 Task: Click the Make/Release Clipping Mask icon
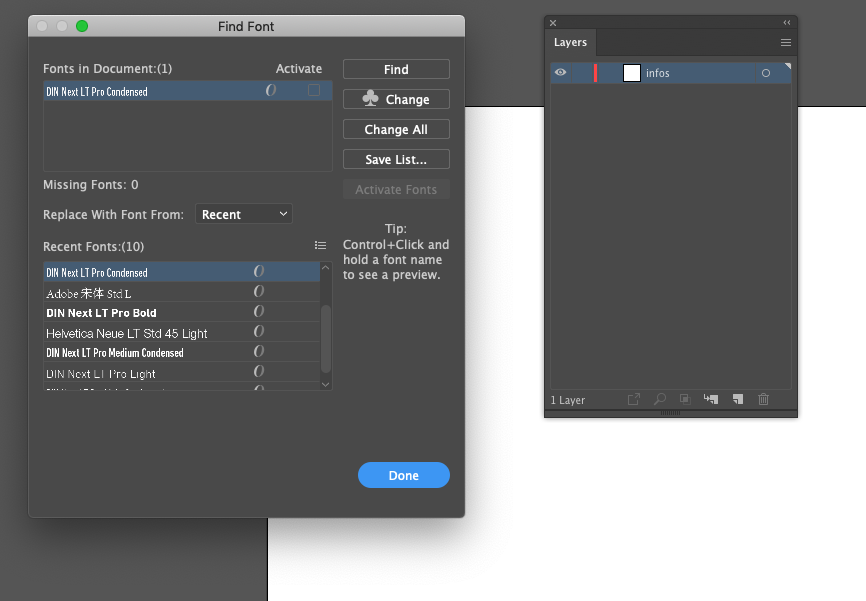684,399
